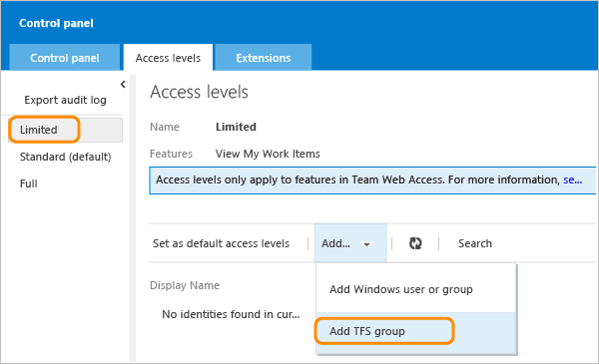Select the Standard (default) access level
Screen dimensions: 599x364
tap(65, 157)
